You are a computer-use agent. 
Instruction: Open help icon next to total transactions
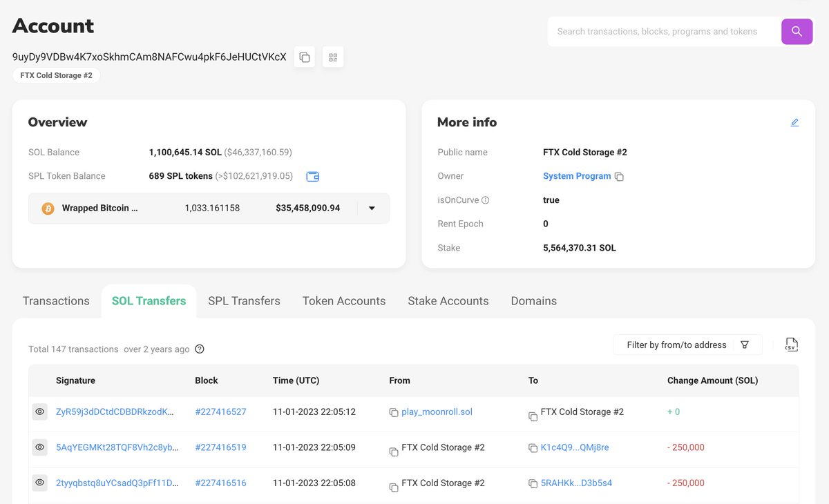coord(200,349)
